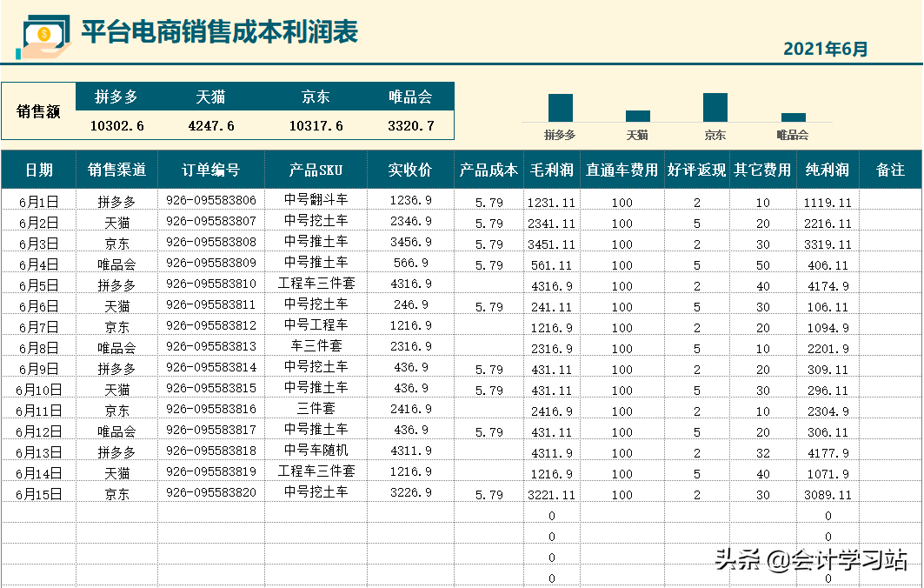The height and width of the screenshot is (588, 924).
Task: Select the 中号车随机 product cell
Action: (316, 450)
